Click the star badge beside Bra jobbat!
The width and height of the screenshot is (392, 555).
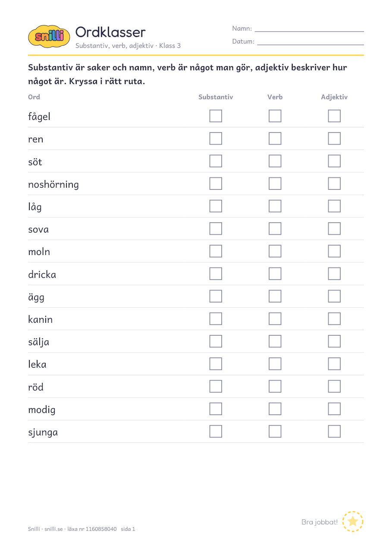point(353,521)
